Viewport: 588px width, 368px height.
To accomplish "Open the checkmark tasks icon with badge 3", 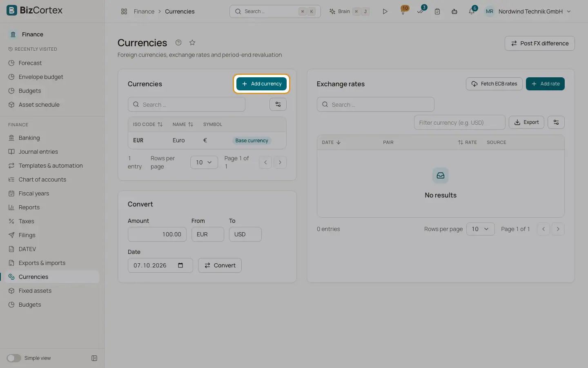I will (x=420, y=11).
